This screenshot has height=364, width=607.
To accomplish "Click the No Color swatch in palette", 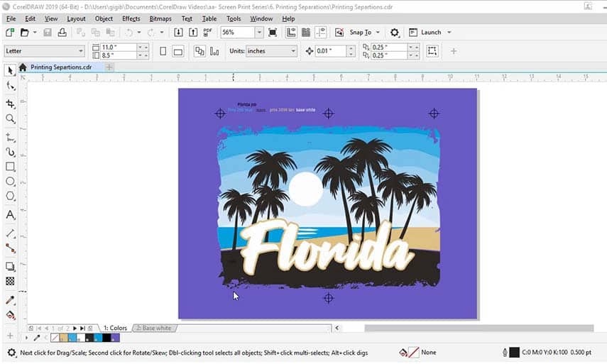I will click(x=55, y=338).
